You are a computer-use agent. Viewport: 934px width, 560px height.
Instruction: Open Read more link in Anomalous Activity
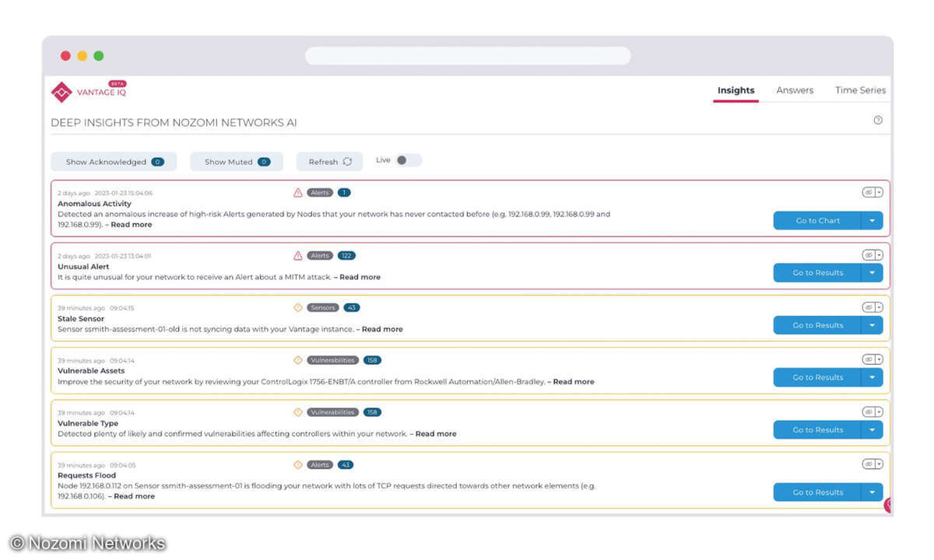(132, 225)
